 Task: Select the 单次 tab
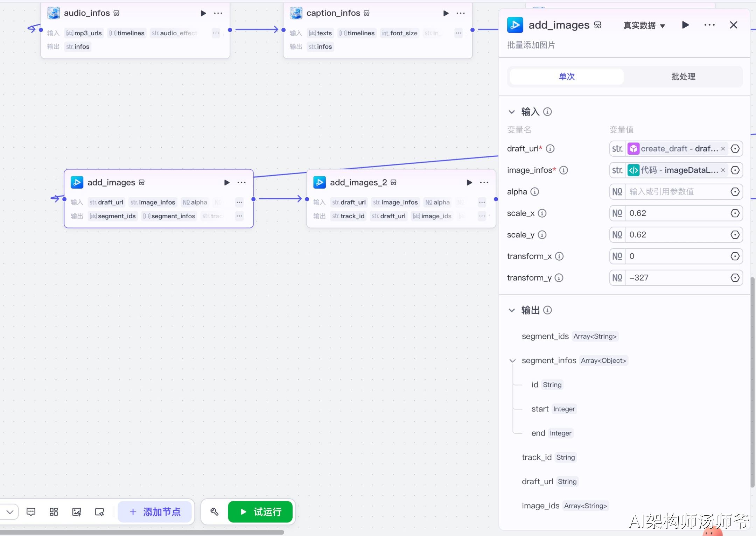566,77
